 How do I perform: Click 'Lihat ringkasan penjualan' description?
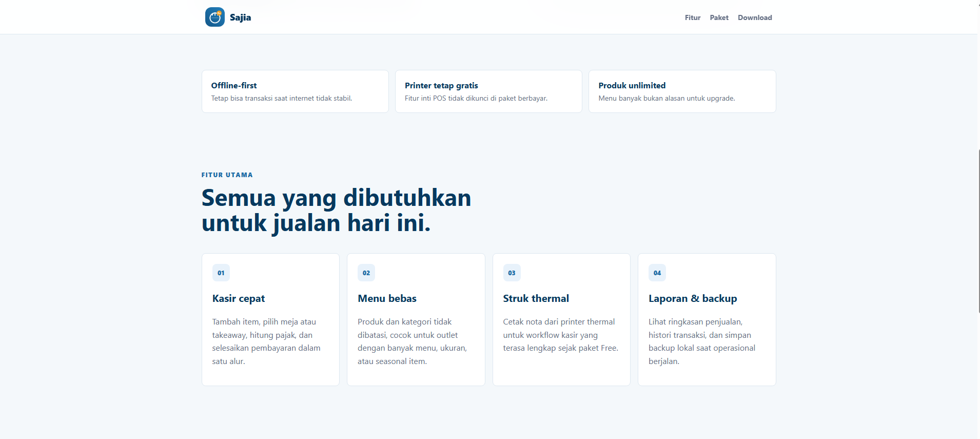(x=702, y=341)
